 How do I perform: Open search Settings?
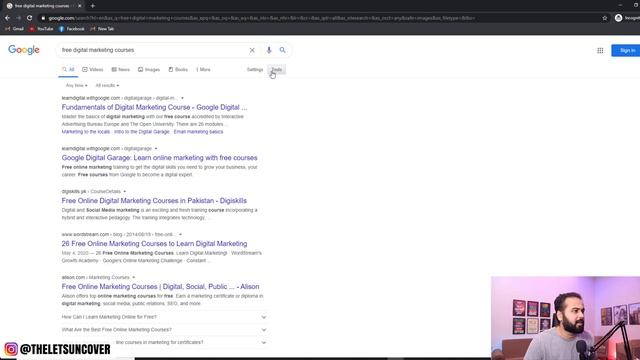point(255,70)
